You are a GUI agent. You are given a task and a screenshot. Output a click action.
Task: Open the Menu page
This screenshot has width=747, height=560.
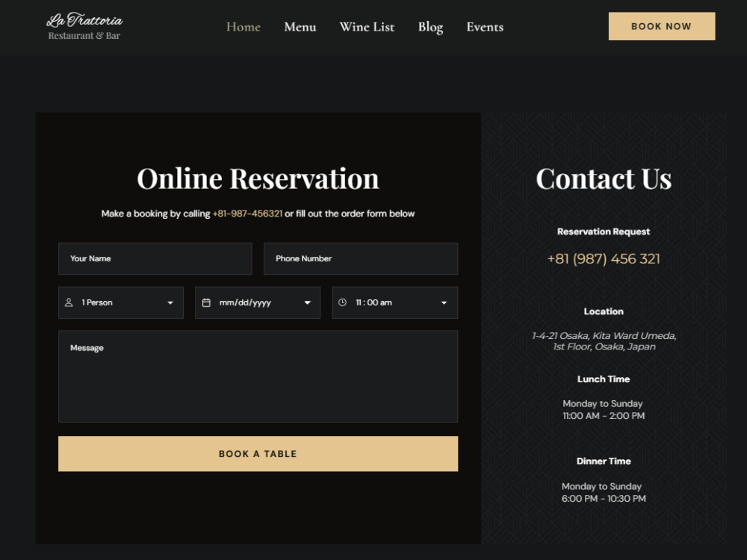(x=300, y=27)
